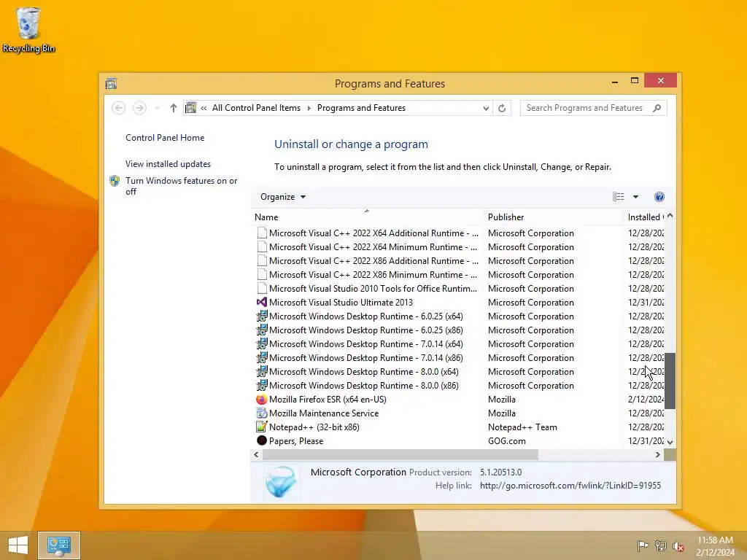The image size is (747, 560).
Task: Click the search magnifier icon
Action: click(657, 108)
